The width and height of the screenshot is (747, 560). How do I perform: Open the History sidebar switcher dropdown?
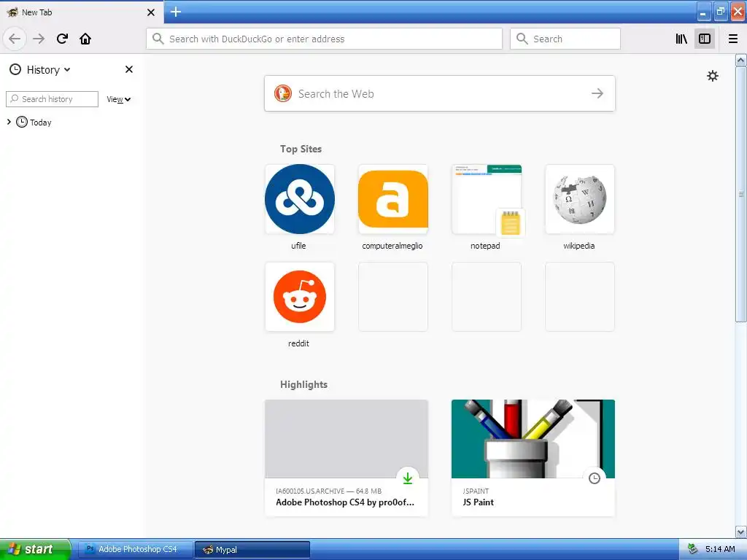40,69
